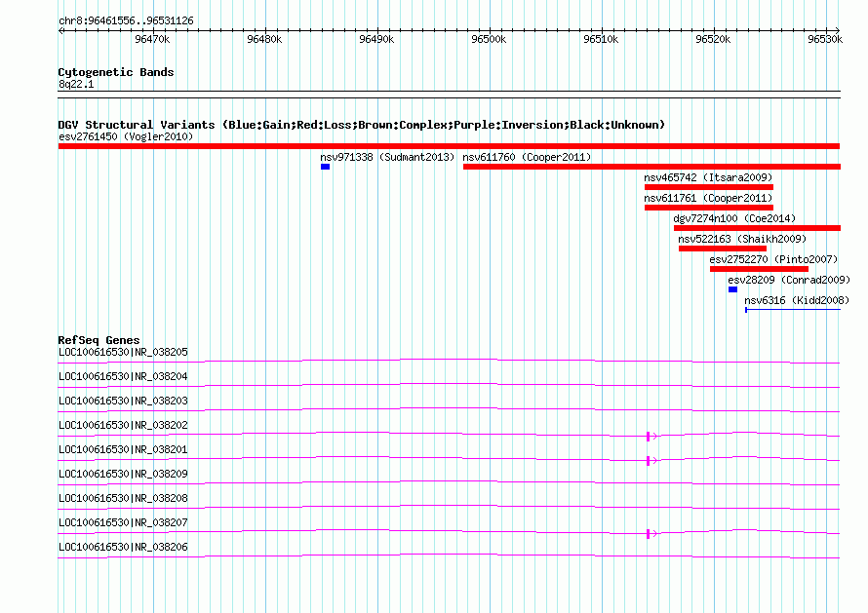The image size is (868, 613).
Task: Click the right arrowhead of the ruler
Action: tap(838, 30)
